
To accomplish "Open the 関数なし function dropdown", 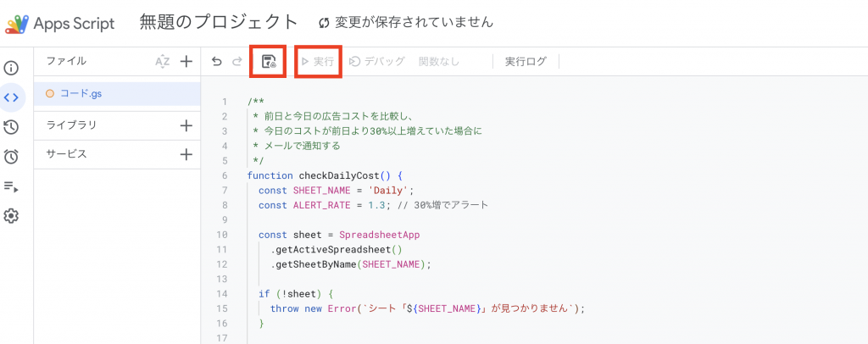I will (x=439, y=61).
